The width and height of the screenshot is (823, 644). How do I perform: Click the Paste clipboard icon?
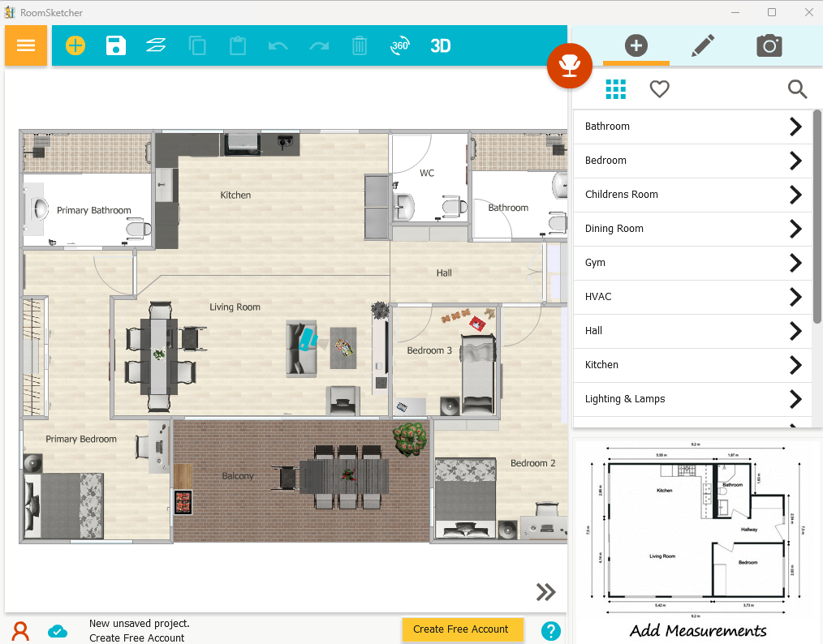[238, 45]
